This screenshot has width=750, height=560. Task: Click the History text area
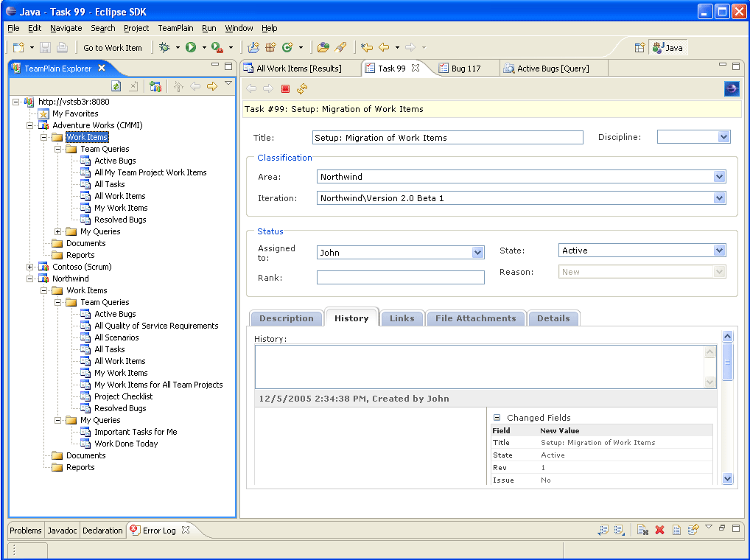click(480, 367)
